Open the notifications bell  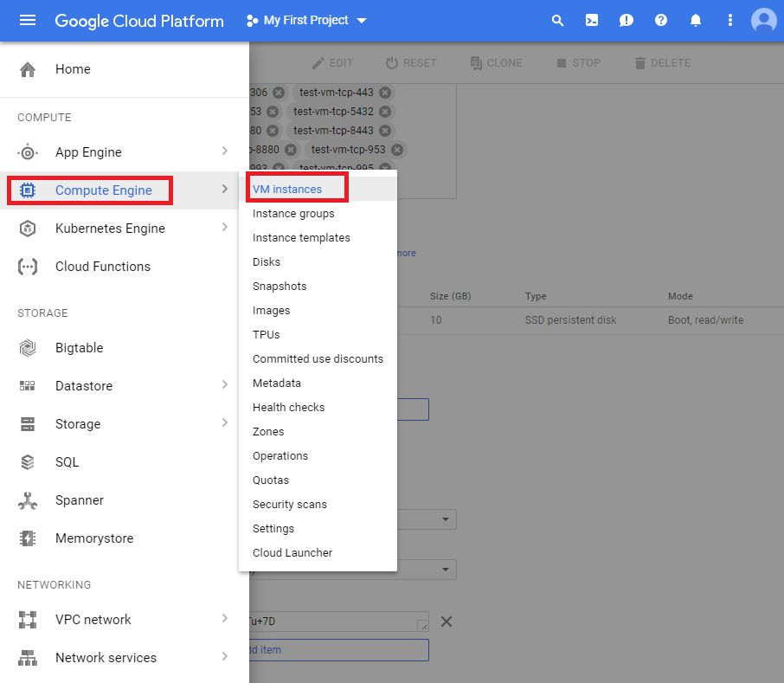696,21
